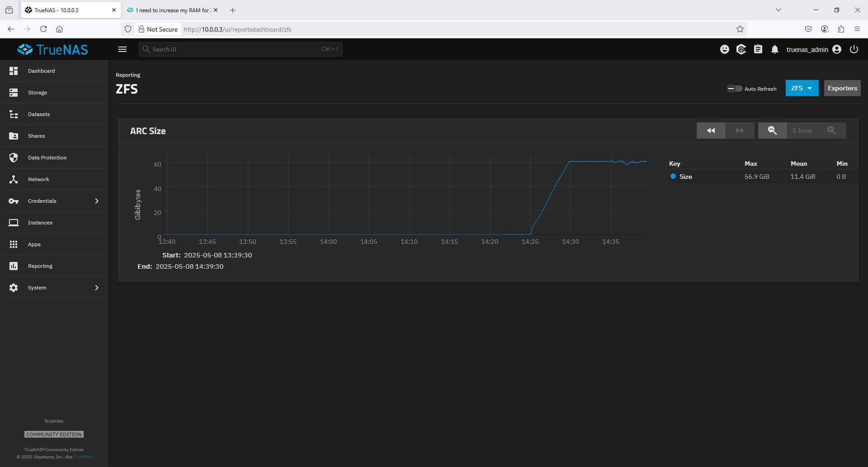Zoom out the ARC Size chart

[773, 131]
